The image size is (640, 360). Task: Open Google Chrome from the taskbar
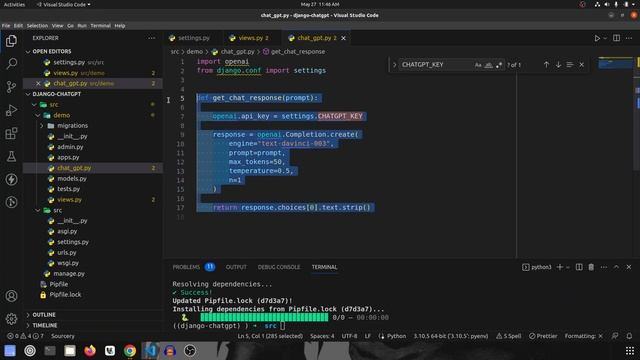pyautogui.click(x=130, y=351)
